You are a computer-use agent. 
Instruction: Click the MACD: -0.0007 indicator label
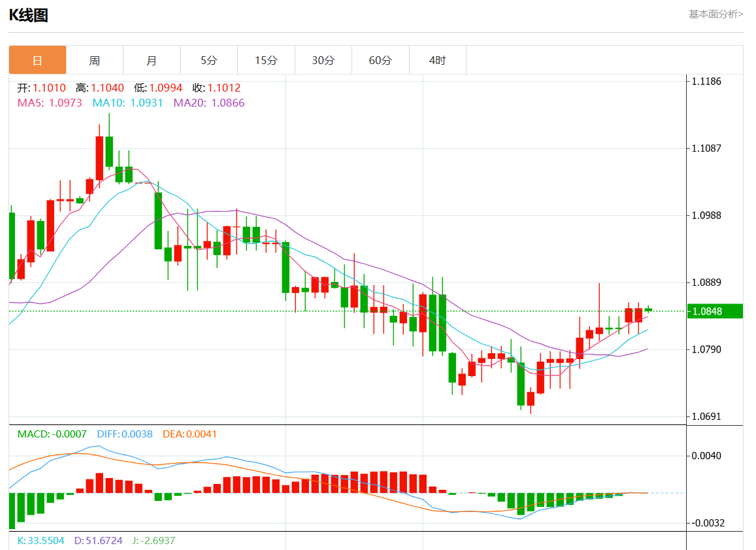click(52, 434)
